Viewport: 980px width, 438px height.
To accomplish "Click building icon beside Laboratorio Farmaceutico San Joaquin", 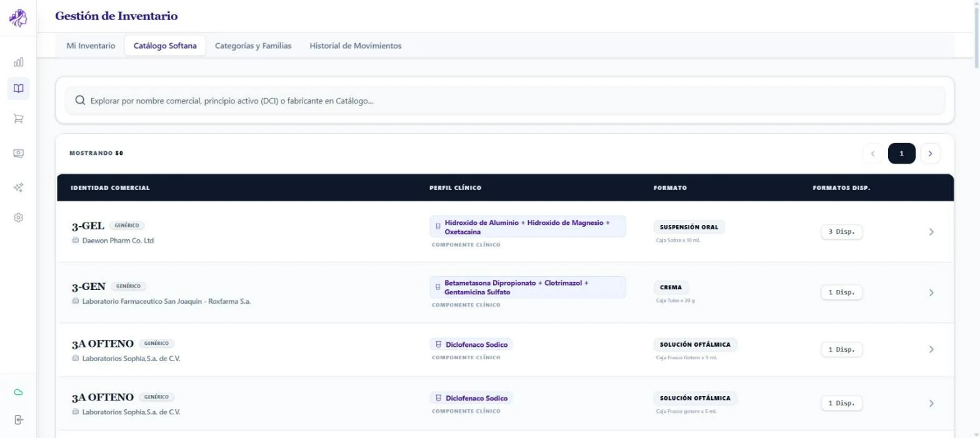I will [x=76, y=301].
